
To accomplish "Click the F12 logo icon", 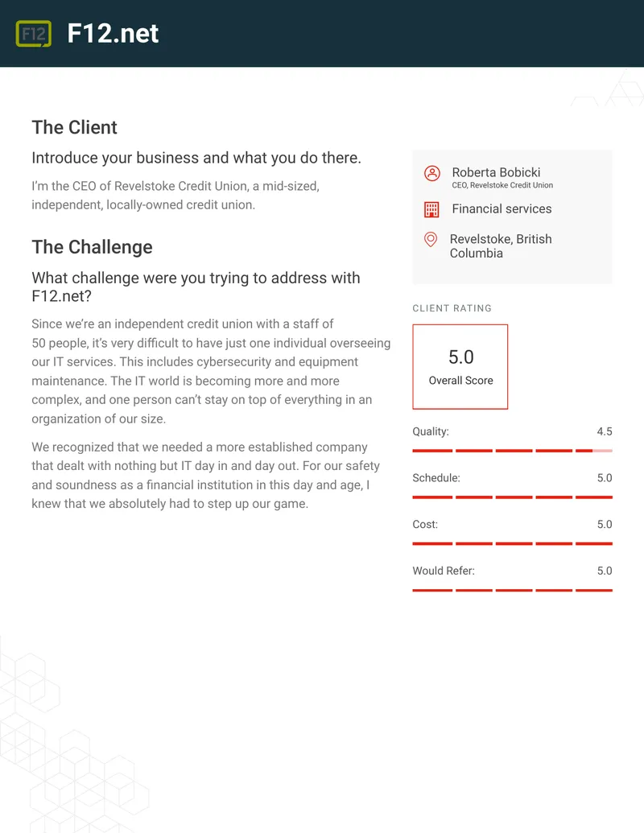I will (34, 34).
